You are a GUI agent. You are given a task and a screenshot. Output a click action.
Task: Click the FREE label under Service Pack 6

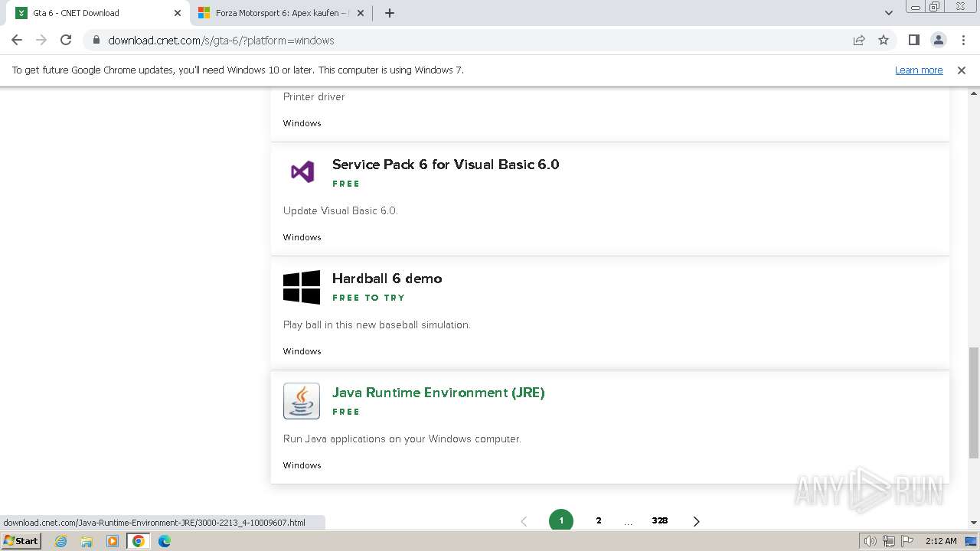pyautogui.click(x=346, y=184)
